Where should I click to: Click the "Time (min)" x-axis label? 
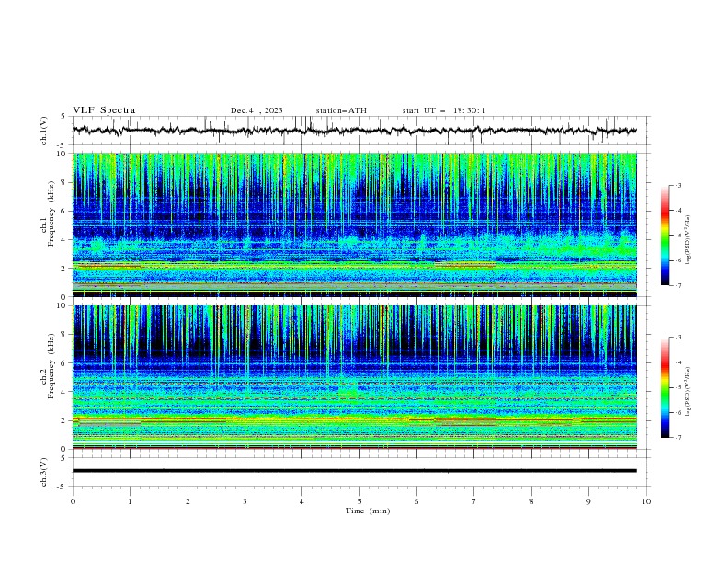pyautogui.click(x=368, y=511)
